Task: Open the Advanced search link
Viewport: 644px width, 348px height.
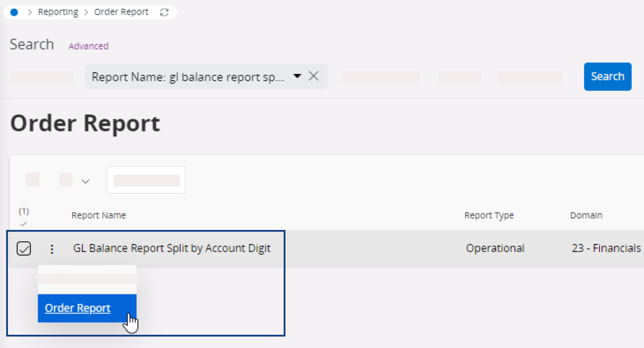Action: 88,46
